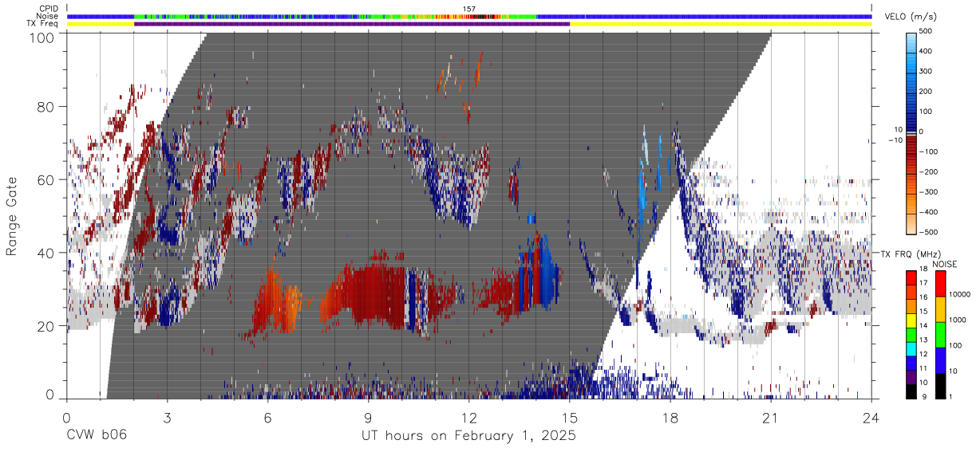The width and height of the screenshot is (980, 452).
Task: Click the 500 tick on velocity colorbar
Action: pos(925,31)
